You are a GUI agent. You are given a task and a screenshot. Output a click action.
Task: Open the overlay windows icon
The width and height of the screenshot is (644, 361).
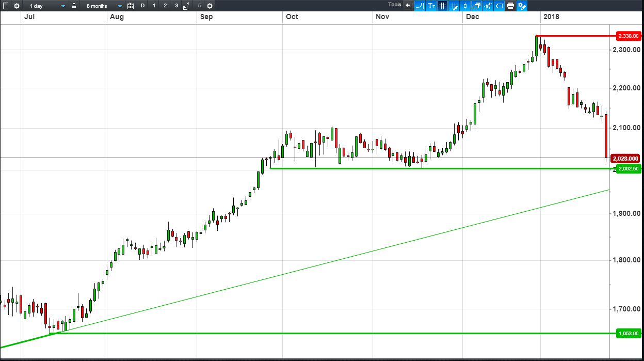coord(476,6)
